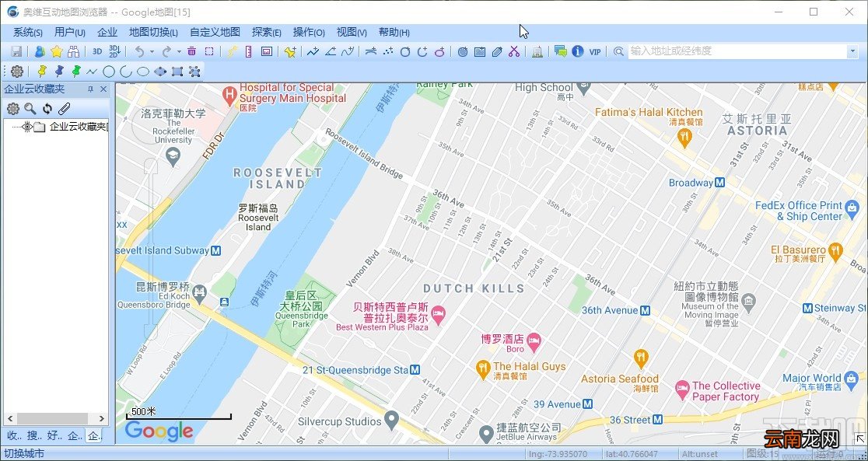This screenshot has width=868, height=461.
Task: Open the chat messages icon
Action: [561, 51]
